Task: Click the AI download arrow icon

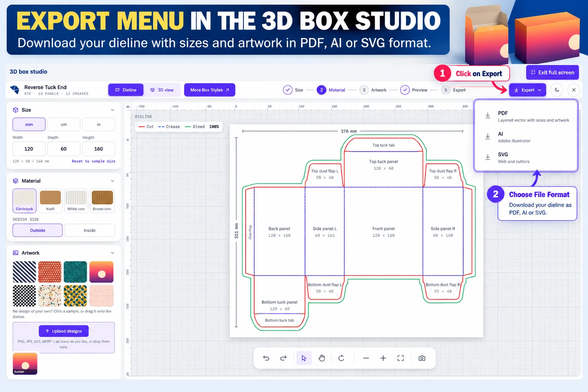Action: coord(488,137)
